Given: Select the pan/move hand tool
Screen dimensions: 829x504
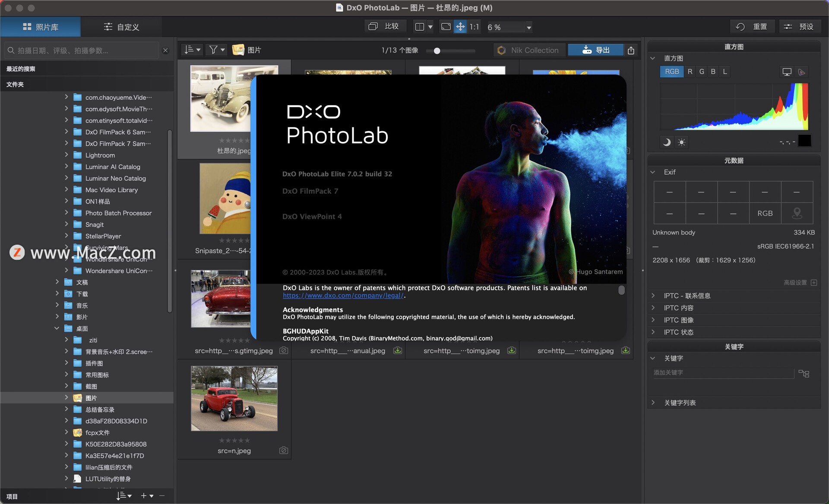Looking at the screenshot, I should (x=461, y=27).
